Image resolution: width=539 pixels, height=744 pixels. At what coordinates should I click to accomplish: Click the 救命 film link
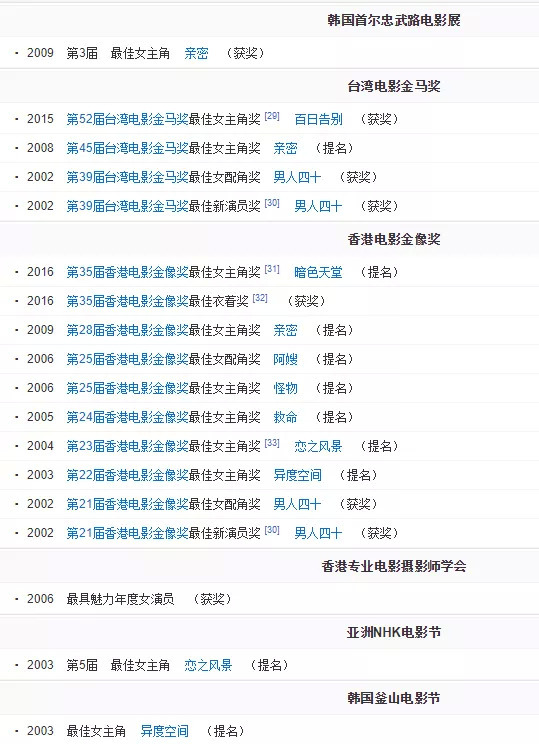tap(286, 417)
